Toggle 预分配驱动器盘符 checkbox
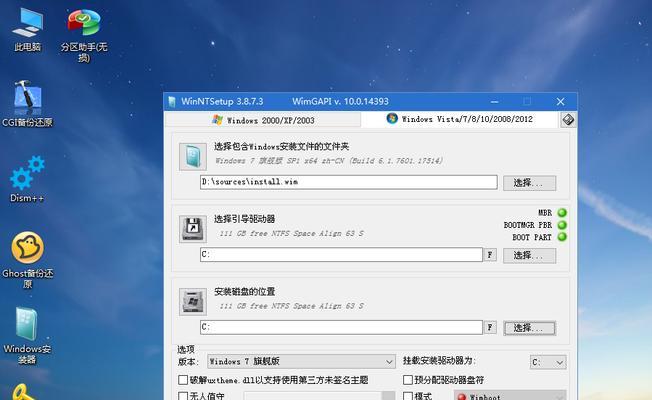Image resolution: width=652 pixels, height=400 pixels. [408, 380]
